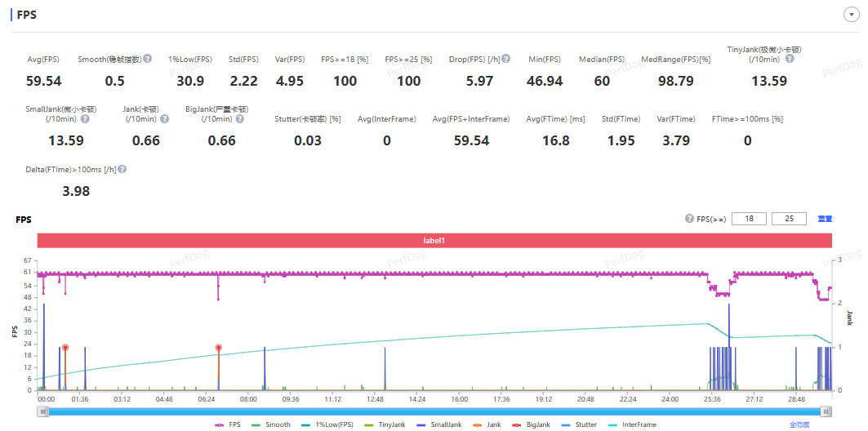Click help icon next to Drop(FPS) [/h]
868x431 pixels.
tap(506, 59)
